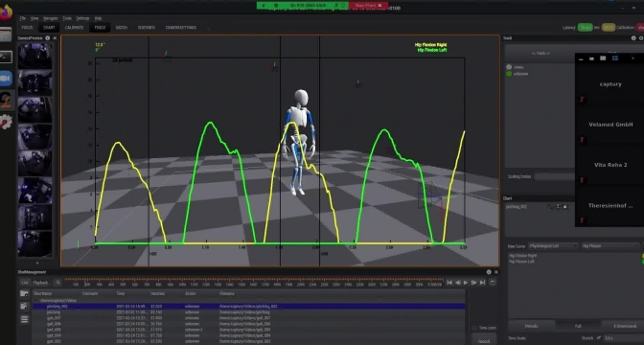Select the pitching_002 shot row

[249, 307]
